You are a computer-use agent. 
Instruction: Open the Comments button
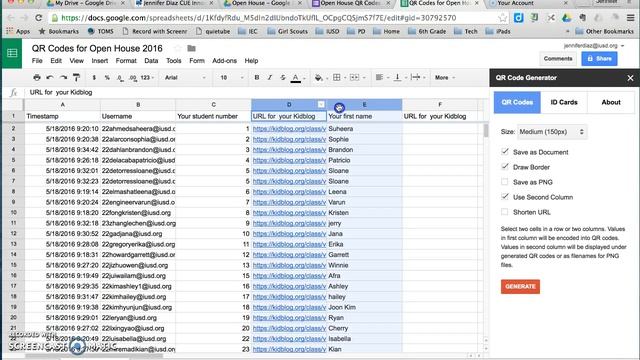(x=558, y=59)
